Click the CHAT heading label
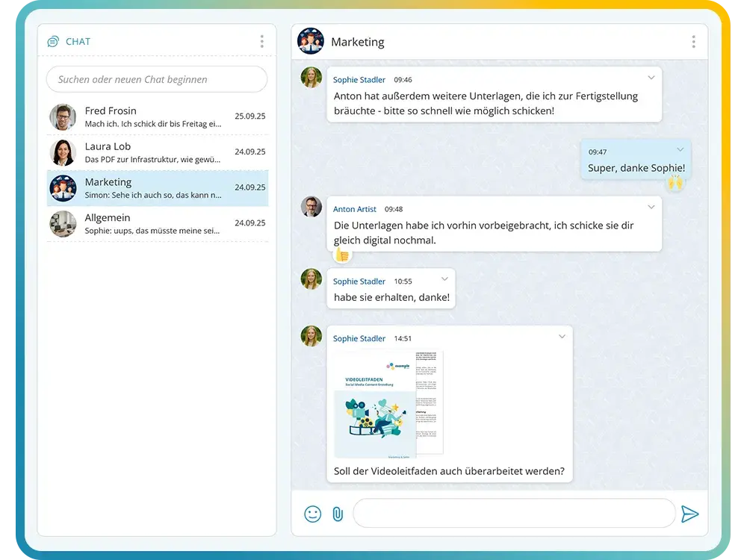Viewport: 747px width, 560px height. pos(78,41)
